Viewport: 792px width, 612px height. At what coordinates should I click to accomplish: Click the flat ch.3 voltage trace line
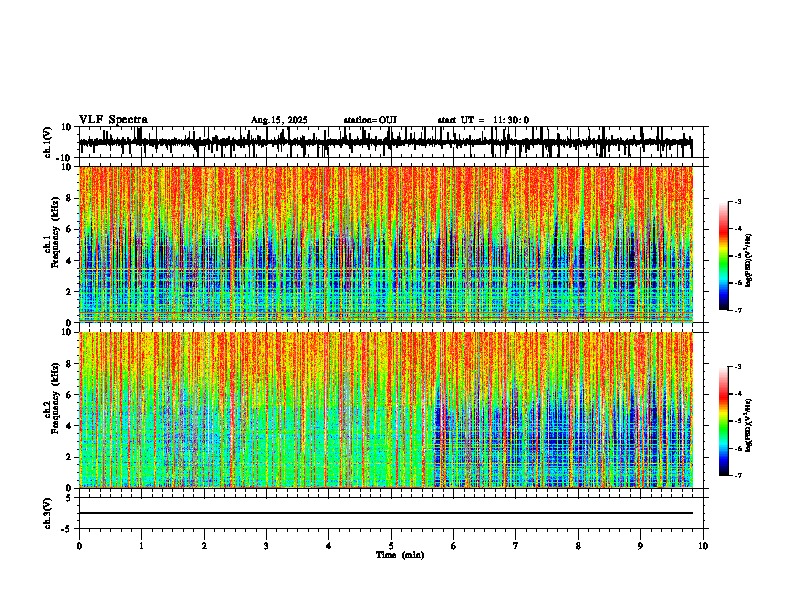tap(386, 513)
